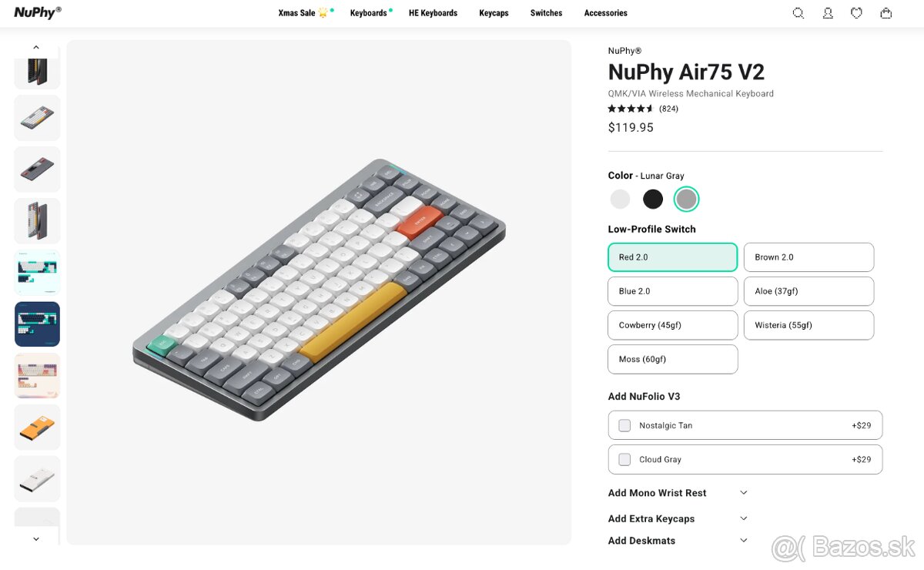
Task: Select Wisteria (55gf) switch
Action: click(x=808, y=325)
